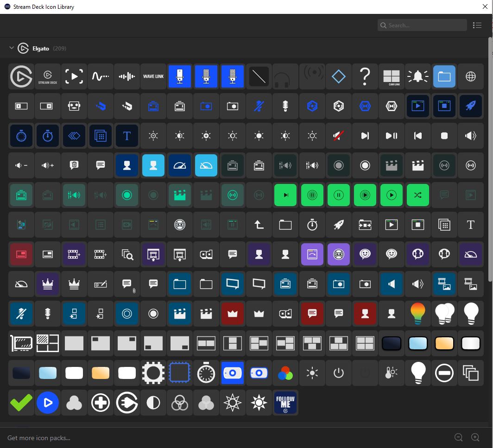Select the Cam Link icon
The height and width of the screenshot is (448, 493).
392,76
